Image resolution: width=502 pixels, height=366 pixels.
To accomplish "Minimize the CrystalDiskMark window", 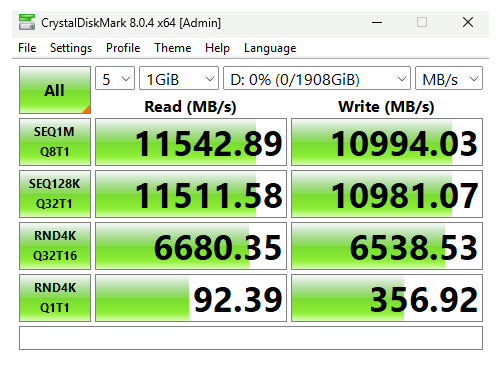I will (377, 22).
